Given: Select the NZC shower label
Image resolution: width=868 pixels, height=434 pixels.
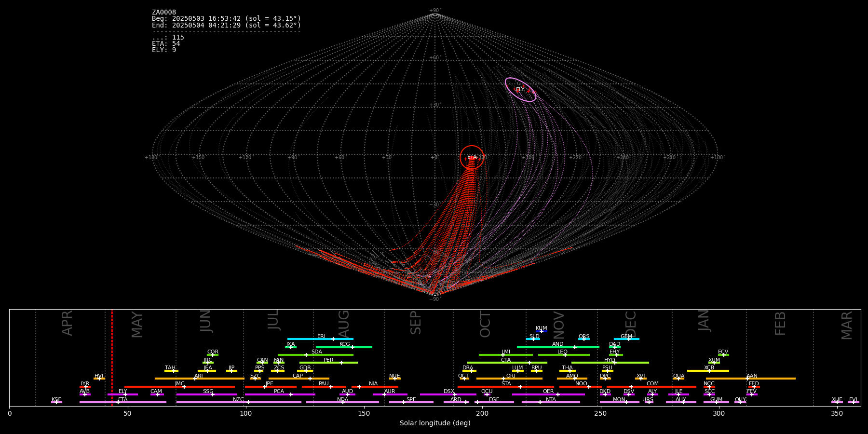Looking at the screenshot, I should [x=239, y=400].
